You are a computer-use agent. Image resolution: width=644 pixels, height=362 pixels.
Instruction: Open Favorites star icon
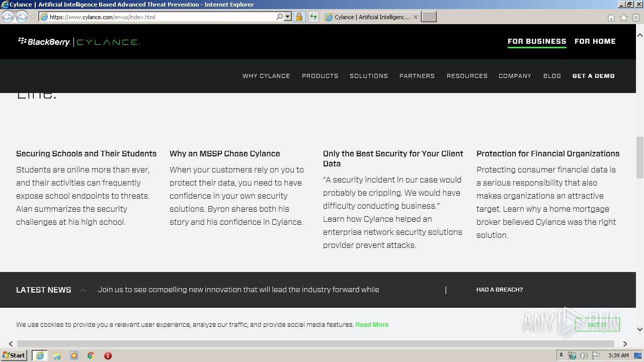623,18
